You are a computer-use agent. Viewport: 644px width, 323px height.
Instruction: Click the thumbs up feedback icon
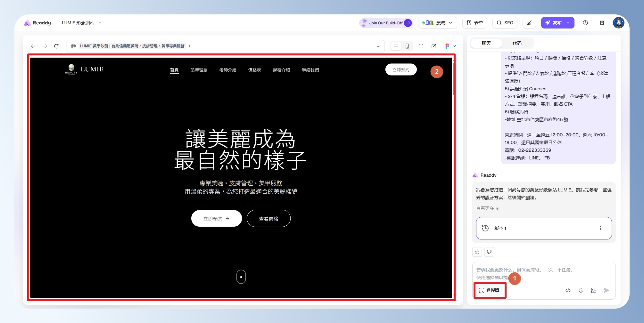pyautogui.click(x=477, y=252)
